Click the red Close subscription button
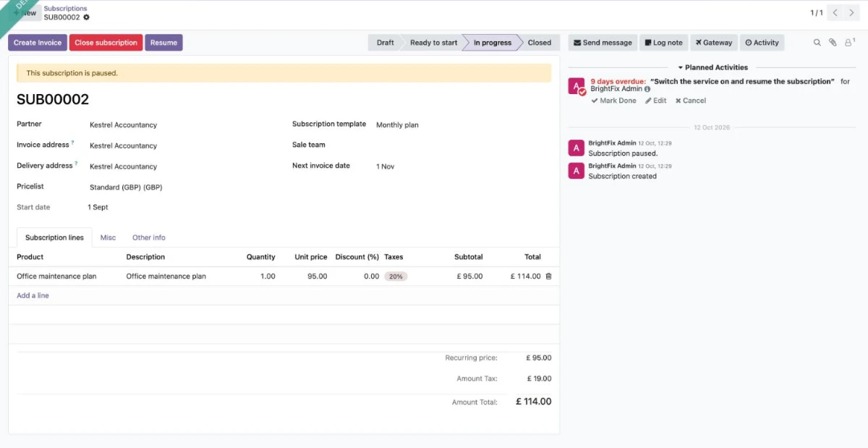The image size is (868, 448). [106, 43]
